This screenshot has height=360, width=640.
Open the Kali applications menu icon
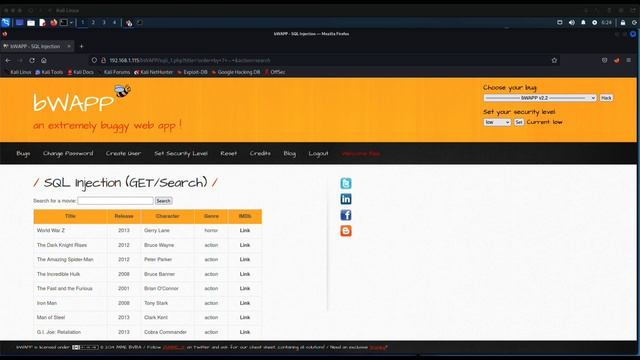pyautogui.click(x=5, y=22)
